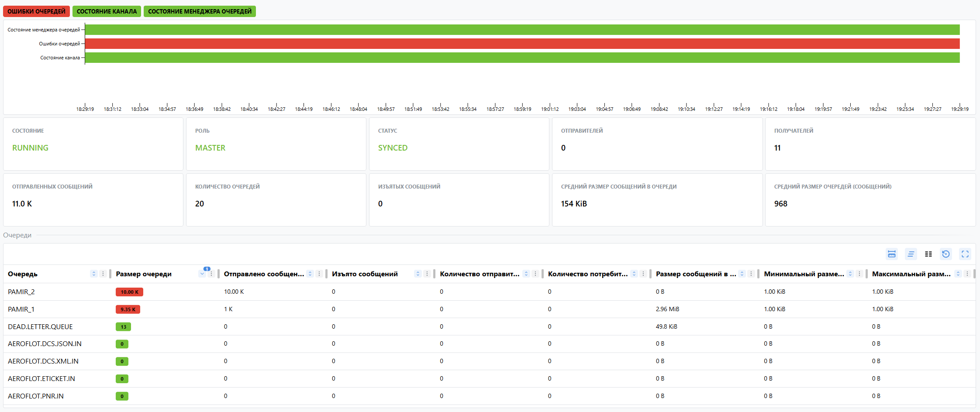
Task: Toggle the Ошибки очередей legend item
Action: point(36,11)
